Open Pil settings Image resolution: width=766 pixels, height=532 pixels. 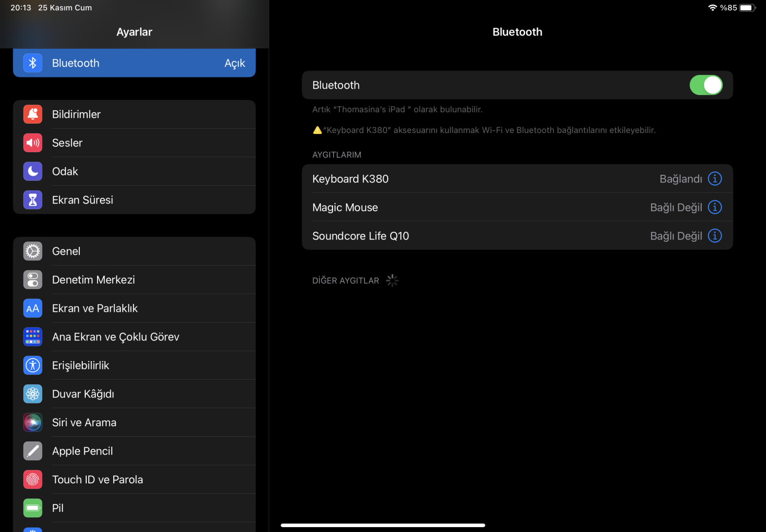tap(134, 508)
